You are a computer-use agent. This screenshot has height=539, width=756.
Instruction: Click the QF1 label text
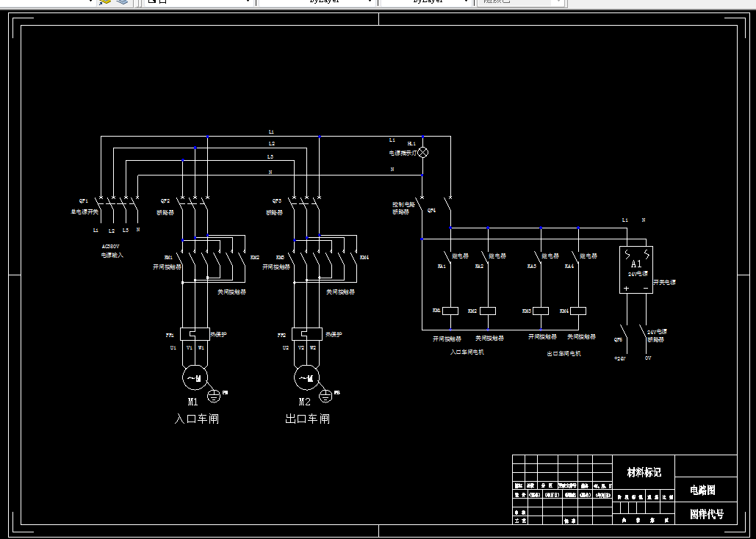pyautogui.click(x=84, y=201)
